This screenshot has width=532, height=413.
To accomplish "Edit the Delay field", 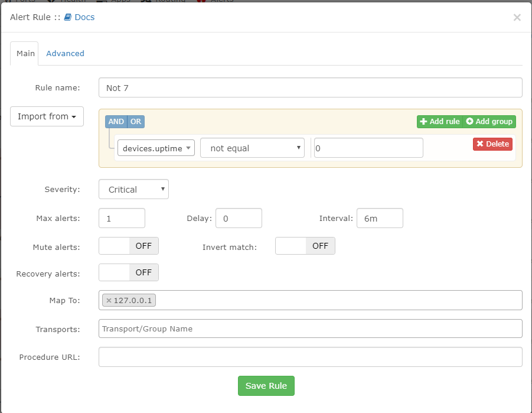I will click(239, 218).
